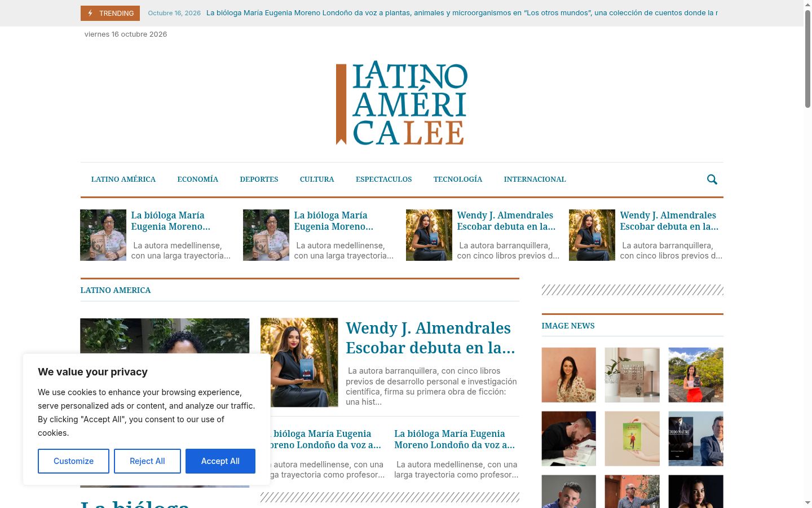Open Image News dark book cover with suited man
This screenshot has height=508, width=812.
tap(696, 439)
